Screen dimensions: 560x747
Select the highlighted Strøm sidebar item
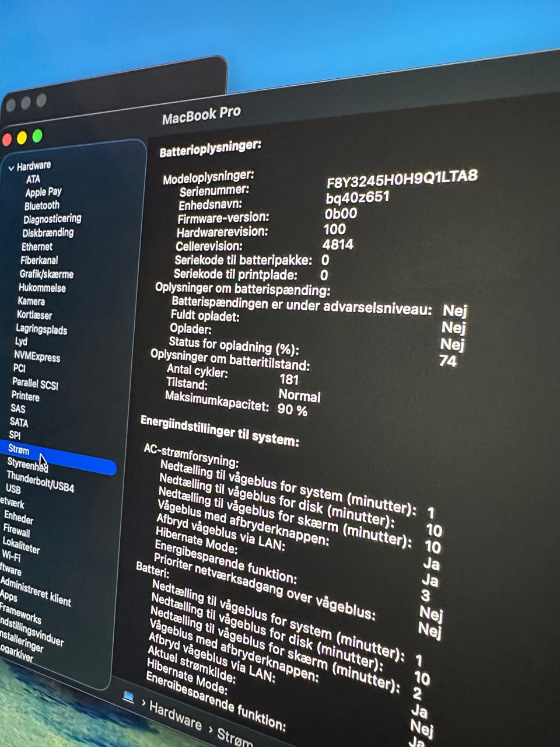coord(19,450)
